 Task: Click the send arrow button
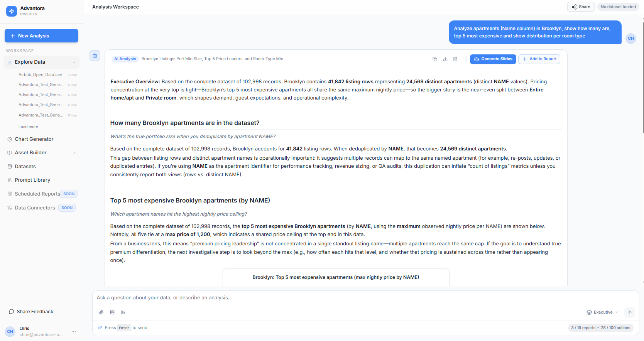pos(629,312)
